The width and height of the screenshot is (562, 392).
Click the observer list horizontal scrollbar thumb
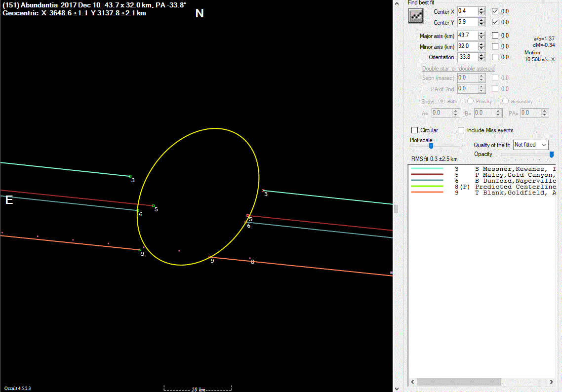point(459,382)
